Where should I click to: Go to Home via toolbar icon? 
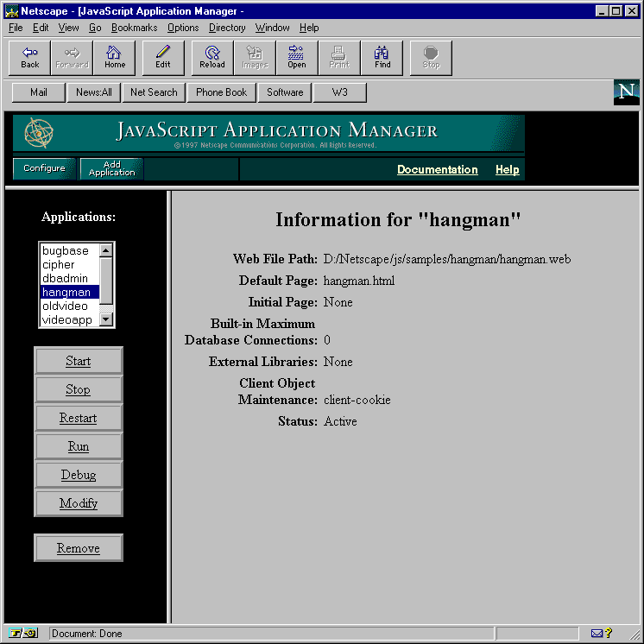point(115,57)
